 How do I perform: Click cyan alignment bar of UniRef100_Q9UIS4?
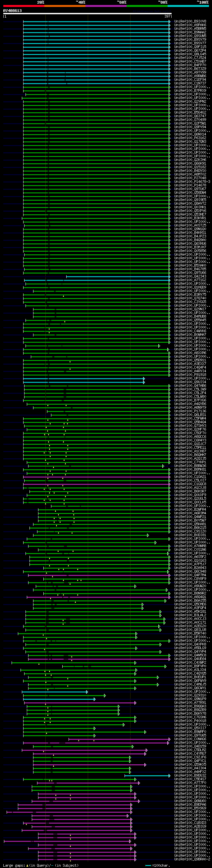pos(84,382)
